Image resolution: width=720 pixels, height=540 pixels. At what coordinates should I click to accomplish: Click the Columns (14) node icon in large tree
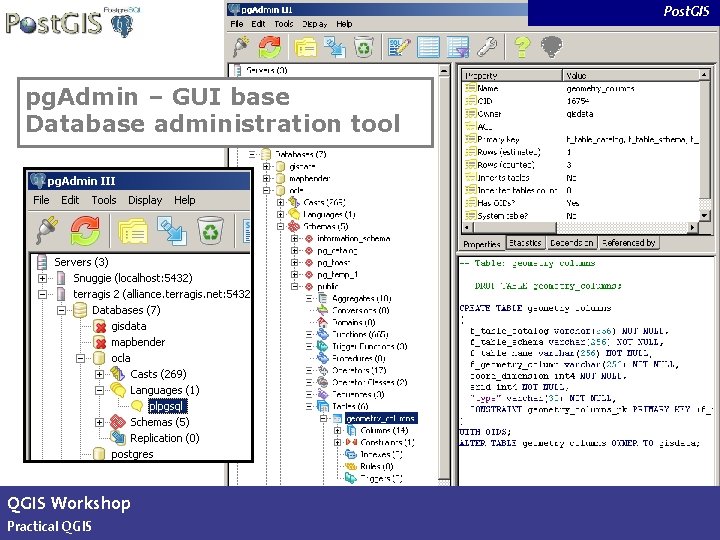click(x=352, y=430)
